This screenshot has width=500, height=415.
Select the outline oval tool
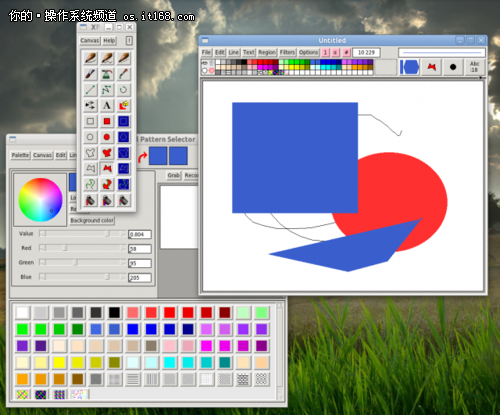pos(90,137)
